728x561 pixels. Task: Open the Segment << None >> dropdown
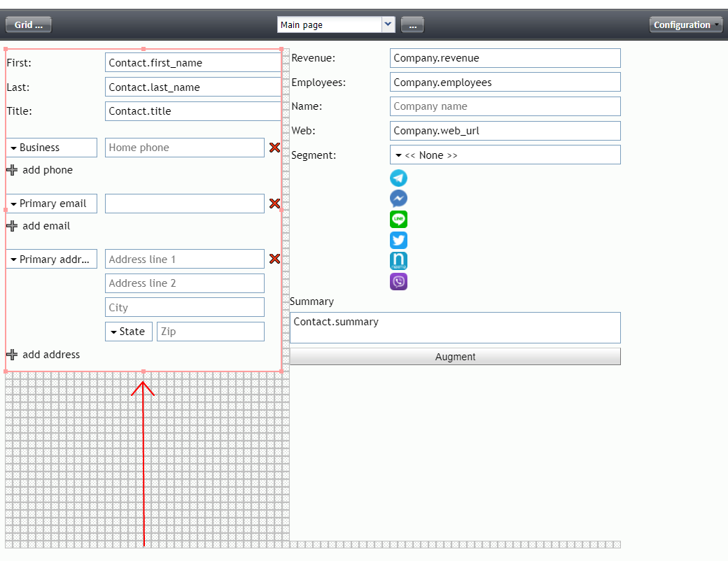coord(505,155)
